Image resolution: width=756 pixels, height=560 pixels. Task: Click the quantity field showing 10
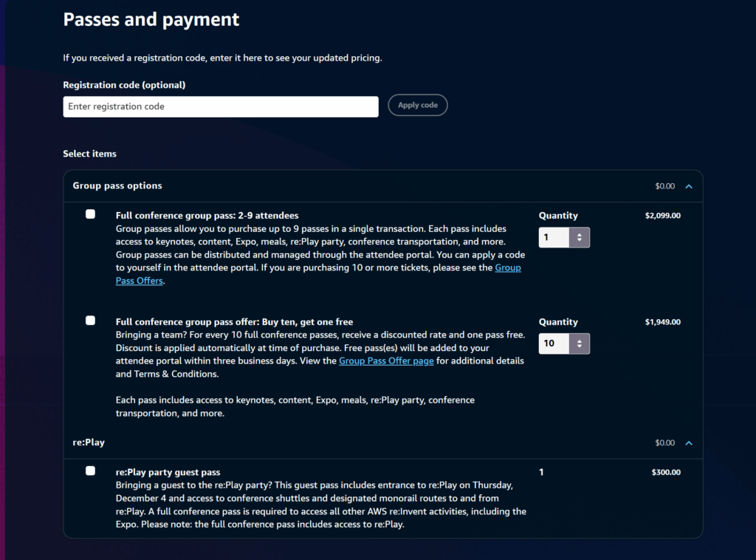[x=554, y=344]
